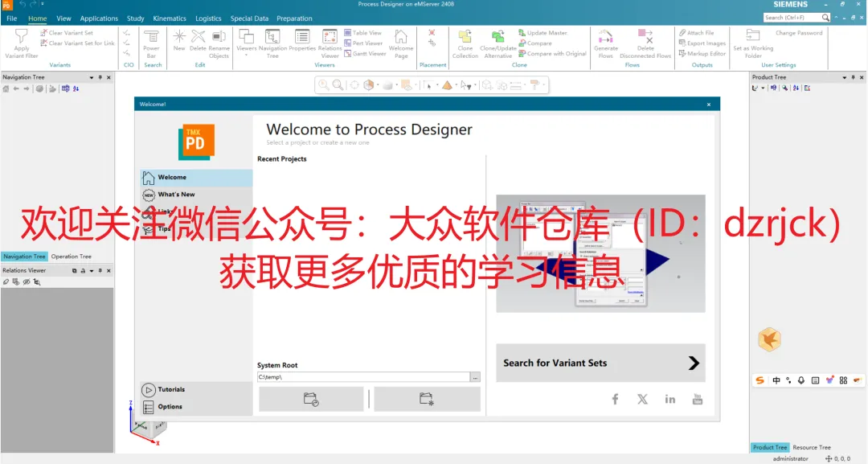Image resolution: width=868 pixels, height=464 pixels.
Task: Click the Rename Objects icon
Action: point(219,36)
